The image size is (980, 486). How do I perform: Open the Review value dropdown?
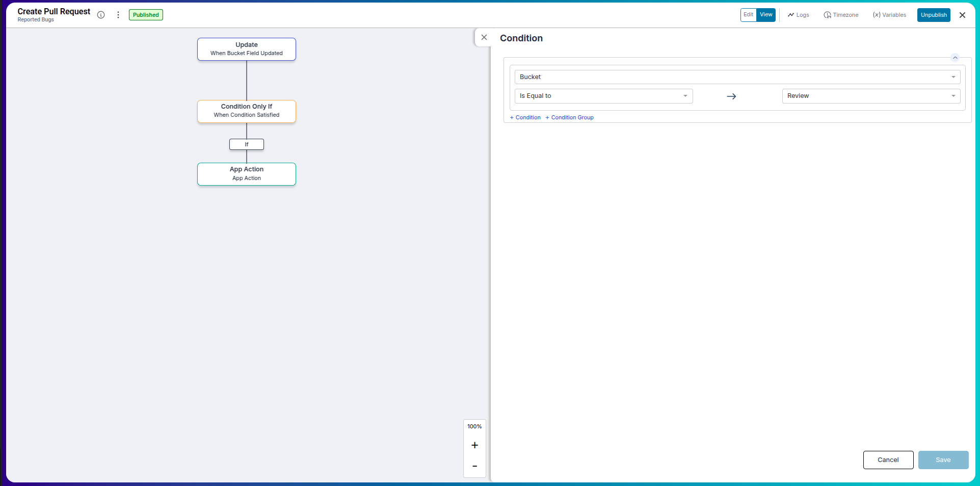871,96
